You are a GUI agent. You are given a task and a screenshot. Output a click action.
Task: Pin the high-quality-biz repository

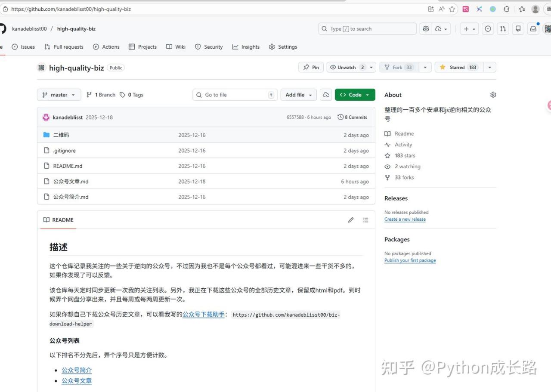(311, 68)
